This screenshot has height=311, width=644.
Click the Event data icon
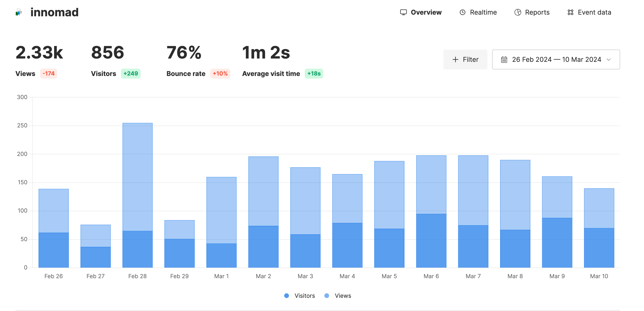click(570, 12)
